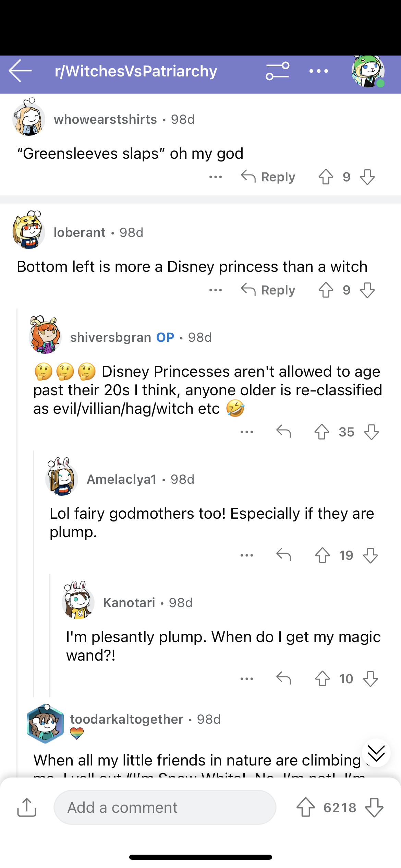Open the three-dot menu in header
Viewport: 401px width, 868px height.
[x=318, y=71]
